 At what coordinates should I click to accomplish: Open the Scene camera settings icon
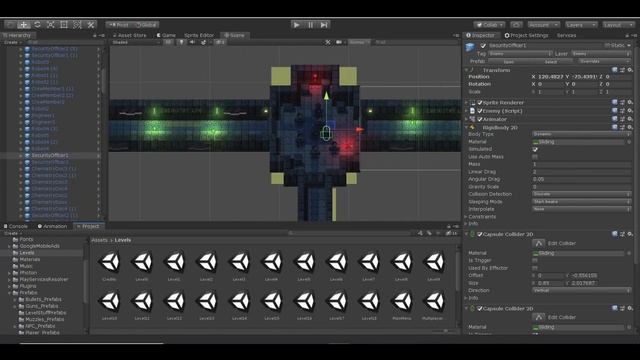pos(339,42)
